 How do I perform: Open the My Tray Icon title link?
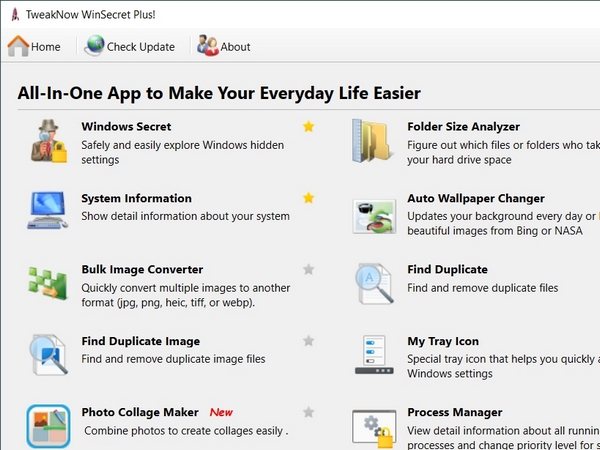[x=443, y=341]
